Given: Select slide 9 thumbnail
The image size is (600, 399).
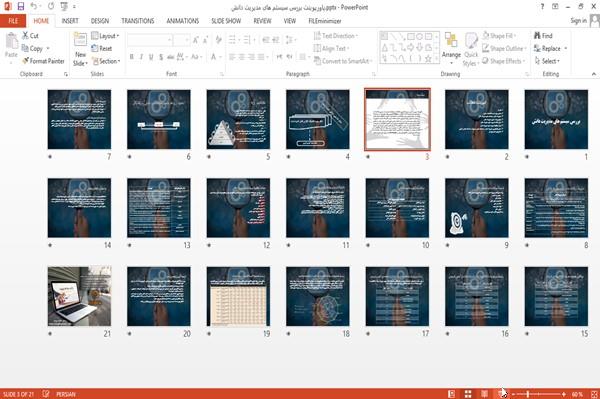Looking at the screenshot, I should pyautogui.click(x=477, y=208).
